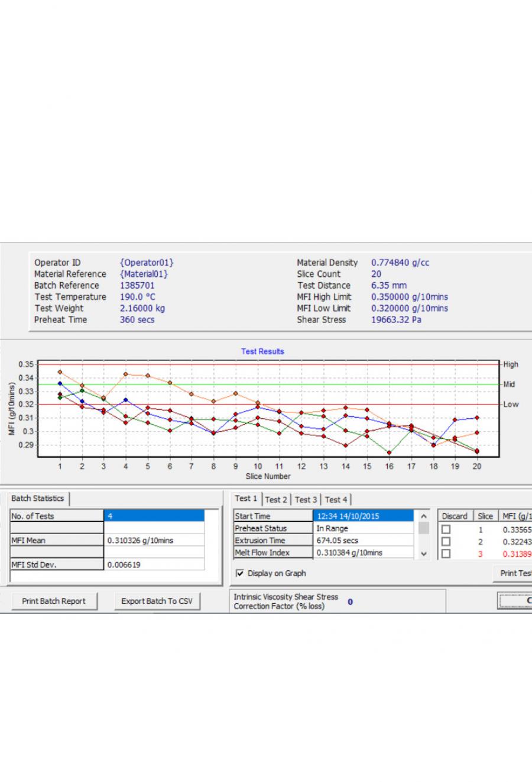Switch to the Test 2 tab
Image resolution: width=532 pixels, height=782 pixels.
pyautogui.click(x=276, y=500)
